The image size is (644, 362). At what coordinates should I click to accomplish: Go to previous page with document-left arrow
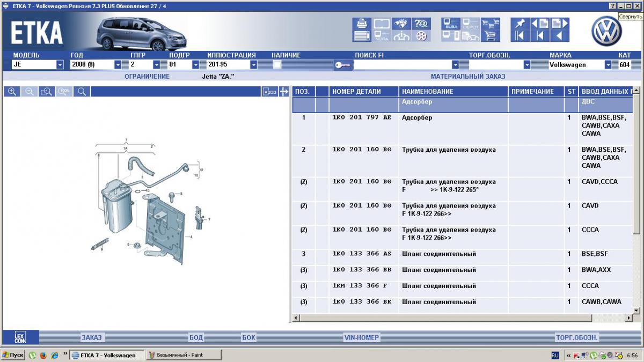pyautogui.click(x=540, y=24)
